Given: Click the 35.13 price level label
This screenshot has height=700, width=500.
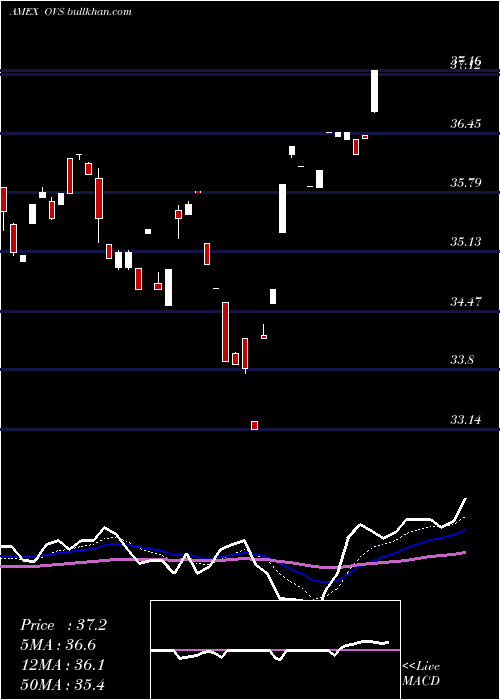Looking at the screenshot, I should [466, 242].
